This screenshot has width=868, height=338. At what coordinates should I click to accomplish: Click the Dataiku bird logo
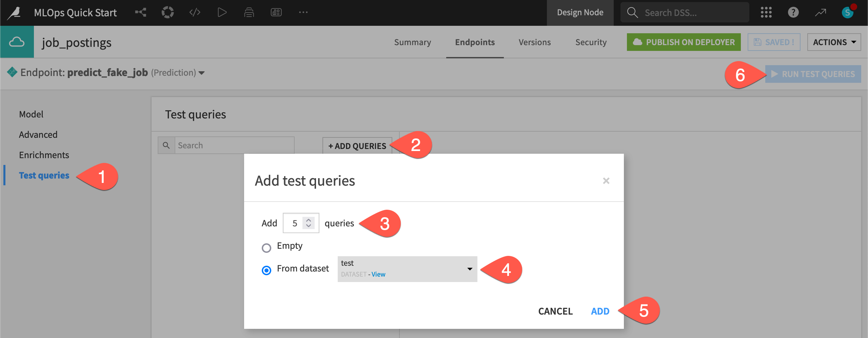tap(15, 13)
